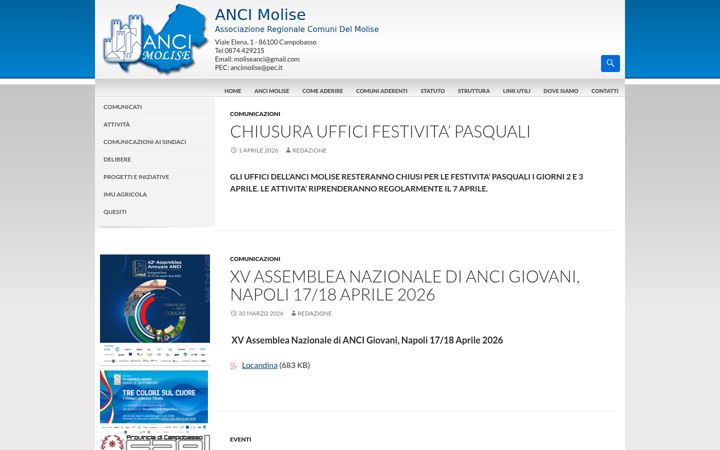
Task: Click the 30 Marzo 2026 post date
Action: [x=261, y=314]
